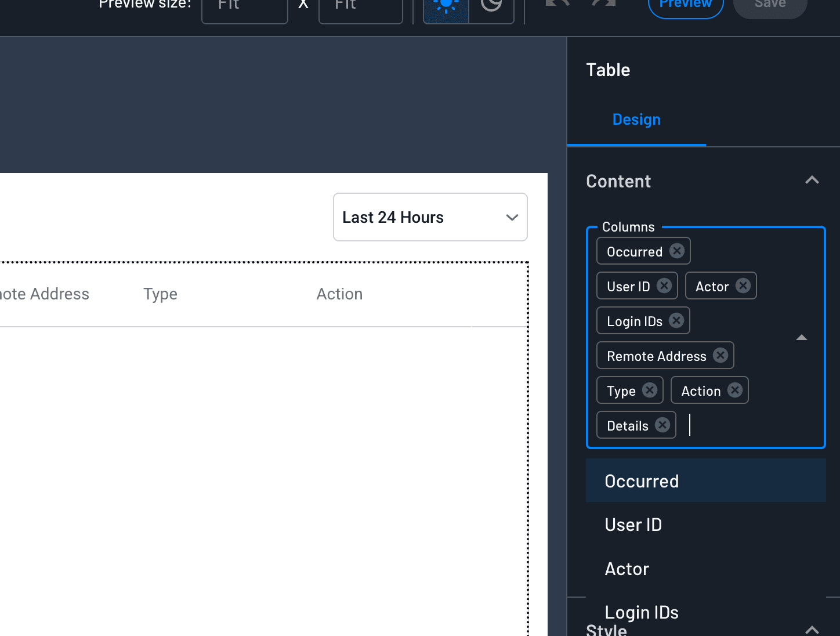Remove the Action column chip

[x=734, y=390]
